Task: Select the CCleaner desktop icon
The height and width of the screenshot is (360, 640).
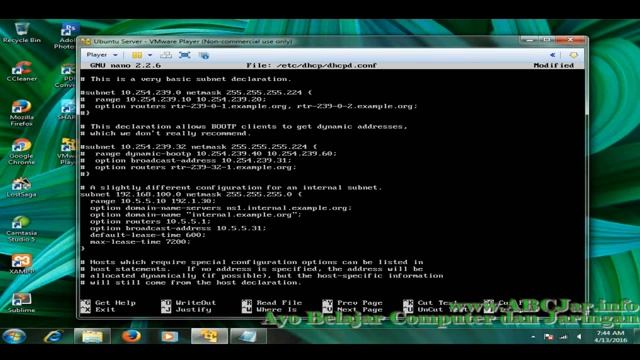Action: tap(22, 71)
